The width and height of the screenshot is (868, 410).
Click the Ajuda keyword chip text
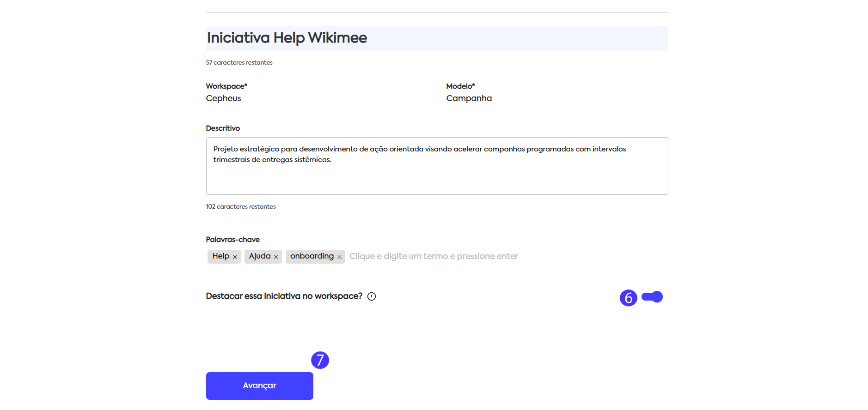coord(260,256)
